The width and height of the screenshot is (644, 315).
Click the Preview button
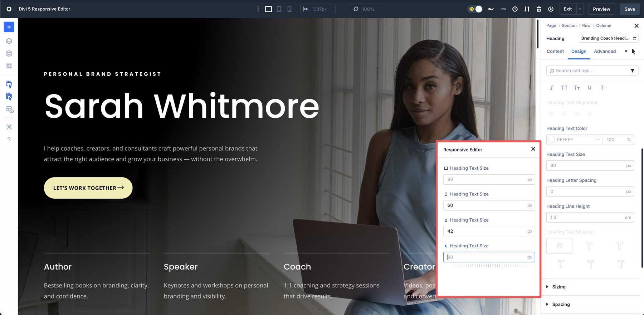(x=601, y=9)
